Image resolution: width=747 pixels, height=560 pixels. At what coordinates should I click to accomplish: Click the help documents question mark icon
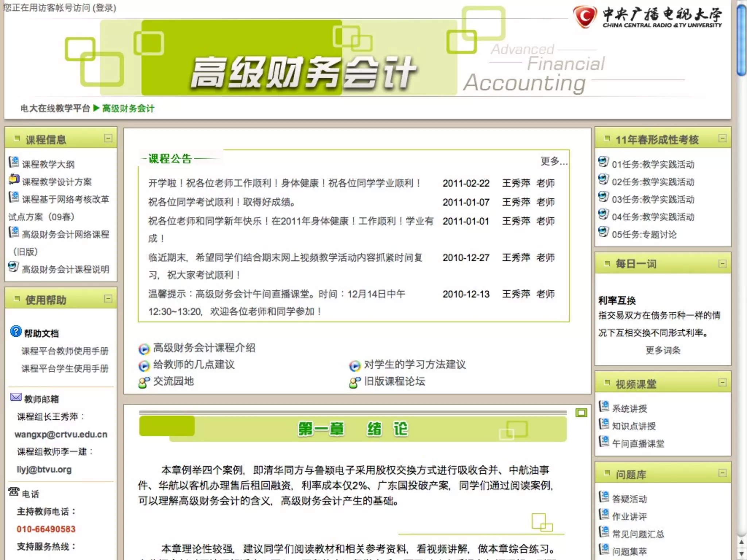pos(15,331)
